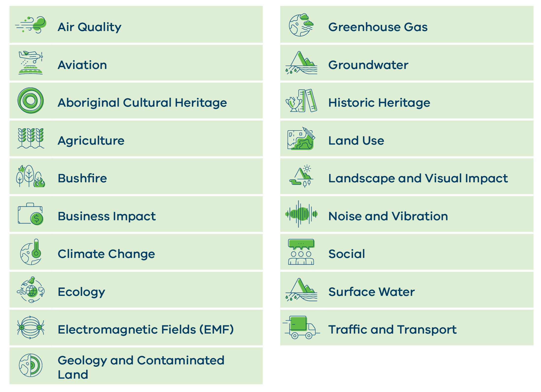The width and height of the screenshot is (541, 392).
Task: Click the Social people with speech bubble icon
Action: [x=301, y=252]
